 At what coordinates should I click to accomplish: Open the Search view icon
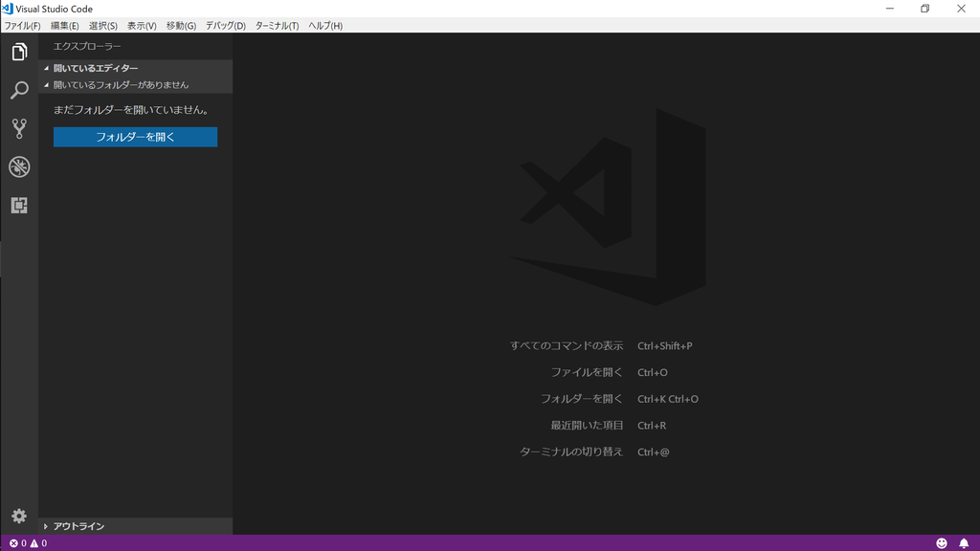(x=19, y=91)
